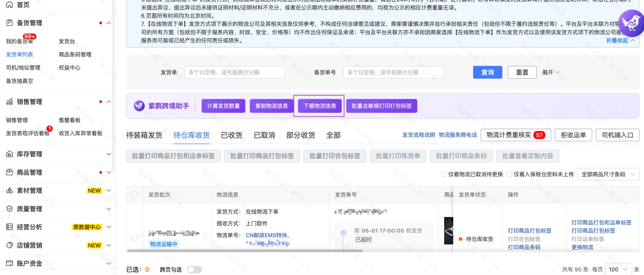This screenshot has width=644, height=275.
Task: Switch to the 已收货 tab
Action: pos(231,135)
